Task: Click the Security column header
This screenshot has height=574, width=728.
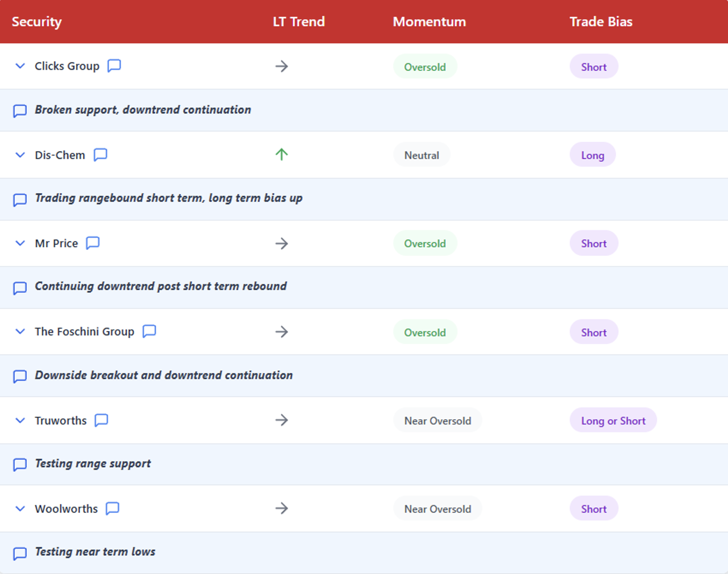Action: tap(37, 22)
